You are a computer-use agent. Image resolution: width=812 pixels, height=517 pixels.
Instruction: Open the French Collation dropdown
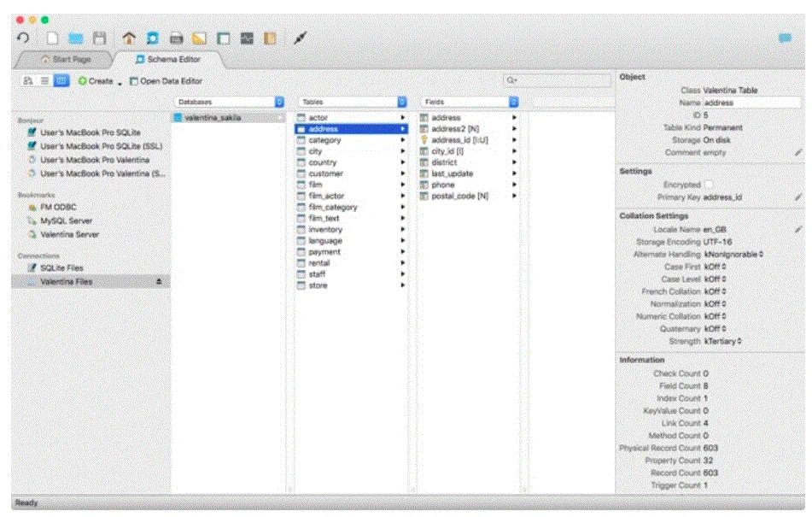716,291
